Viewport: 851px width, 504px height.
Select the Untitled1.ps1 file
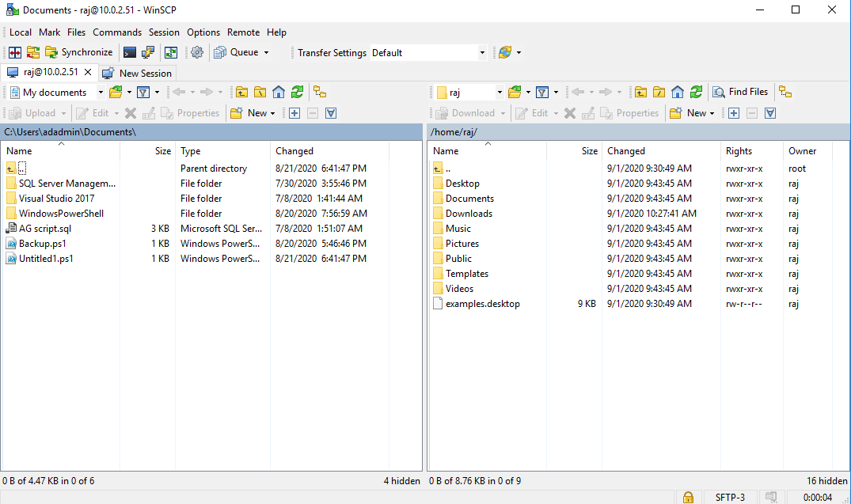point(46,259)
